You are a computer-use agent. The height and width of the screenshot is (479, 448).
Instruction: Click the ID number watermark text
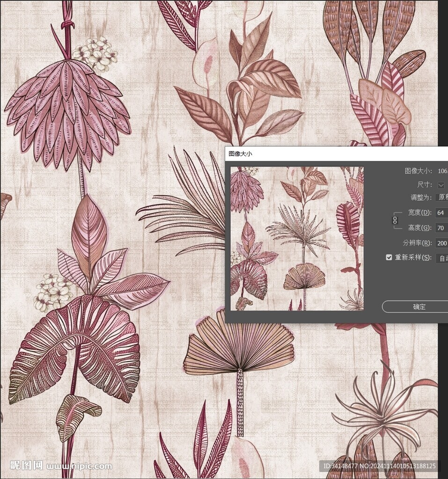point(379,466)
